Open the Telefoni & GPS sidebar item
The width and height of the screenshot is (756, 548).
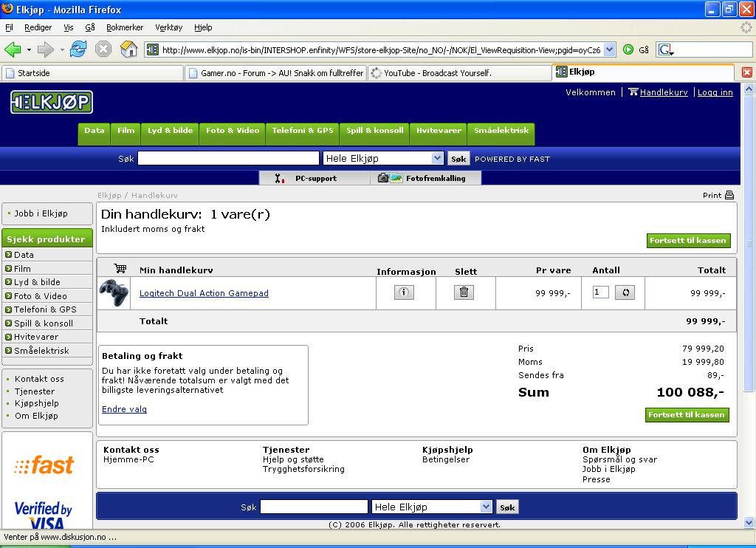tap(45, 309)
